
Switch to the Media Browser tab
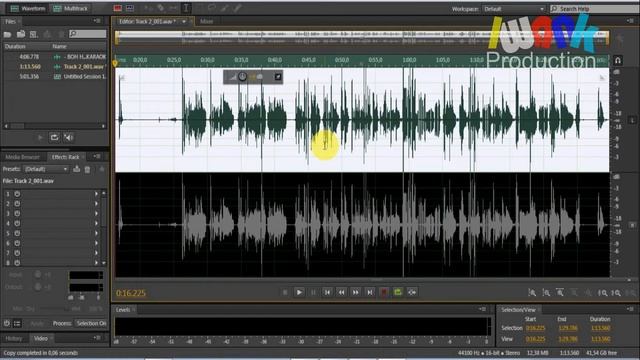(x=22, y=157)
